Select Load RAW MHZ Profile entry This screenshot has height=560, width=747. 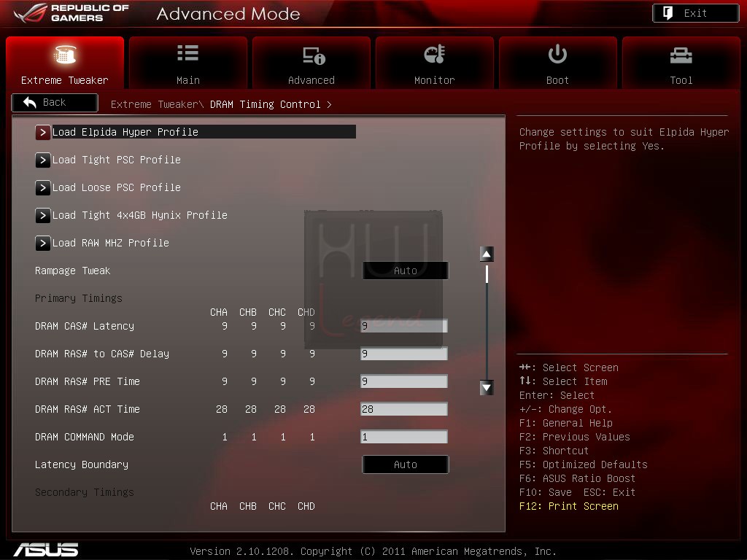pos(111,243)
